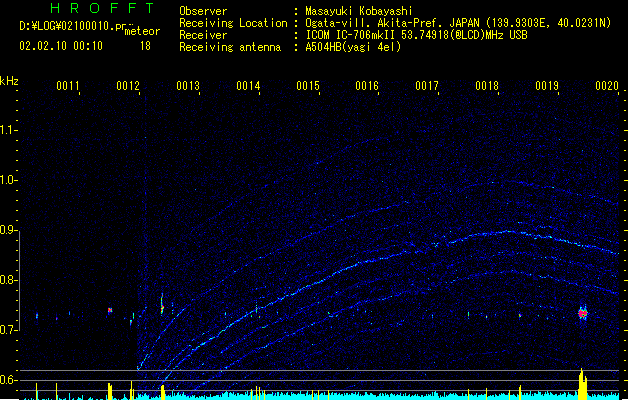Click the 1.0 frequency axis label
Viewport: 629px width, 400px height.
[x=8, y=180]
